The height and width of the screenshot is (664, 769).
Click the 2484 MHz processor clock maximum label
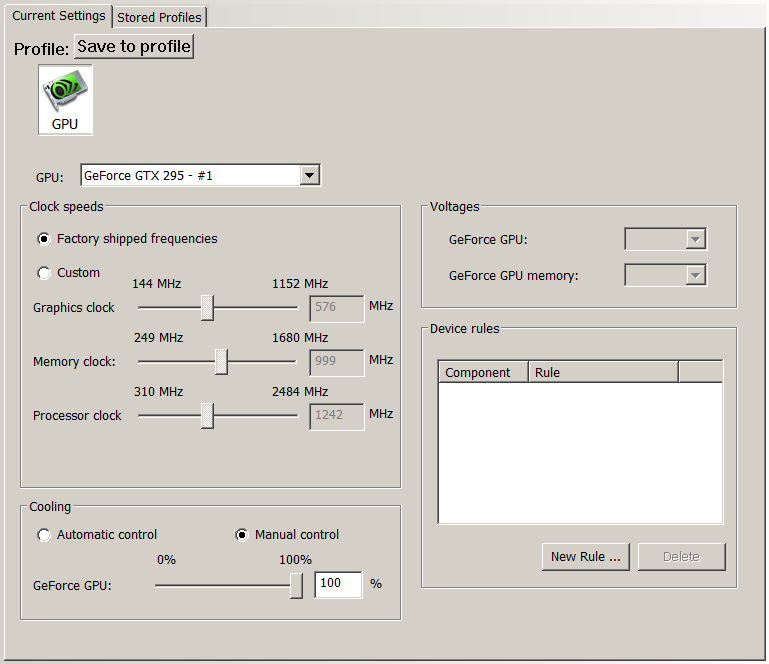(300, 392)
